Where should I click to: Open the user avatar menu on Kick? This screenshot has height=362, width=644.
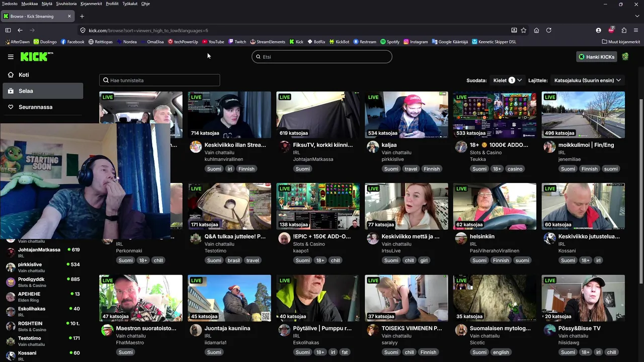pyautogui.click(x=625, y=57)
